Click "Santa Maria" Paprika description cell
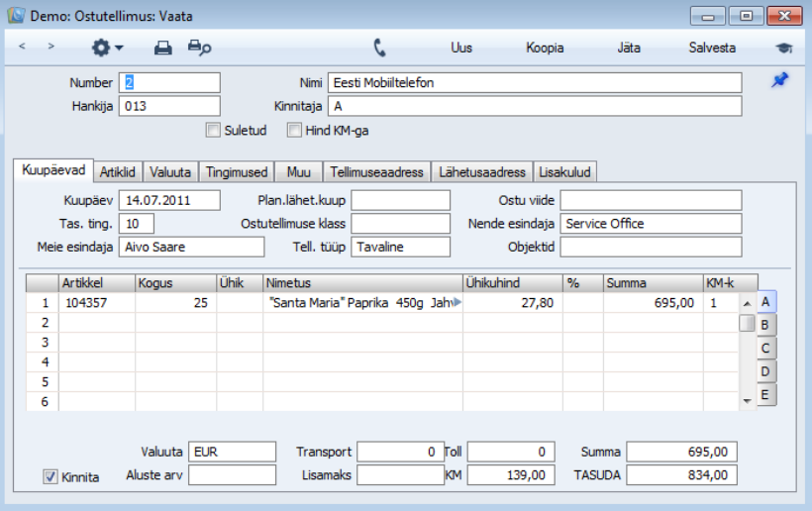Screen dimensions: 812x511 (362, 303)
